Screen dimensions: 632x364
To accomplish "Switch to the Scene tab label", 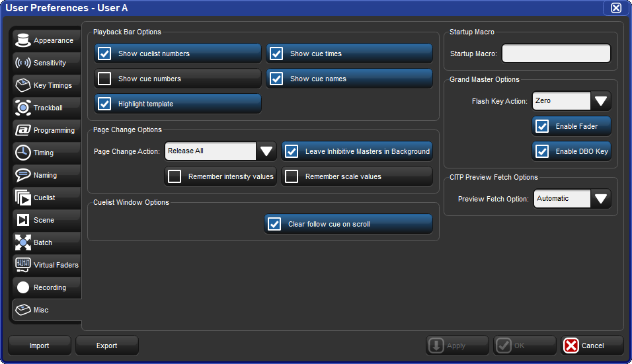I will [44, 220].
